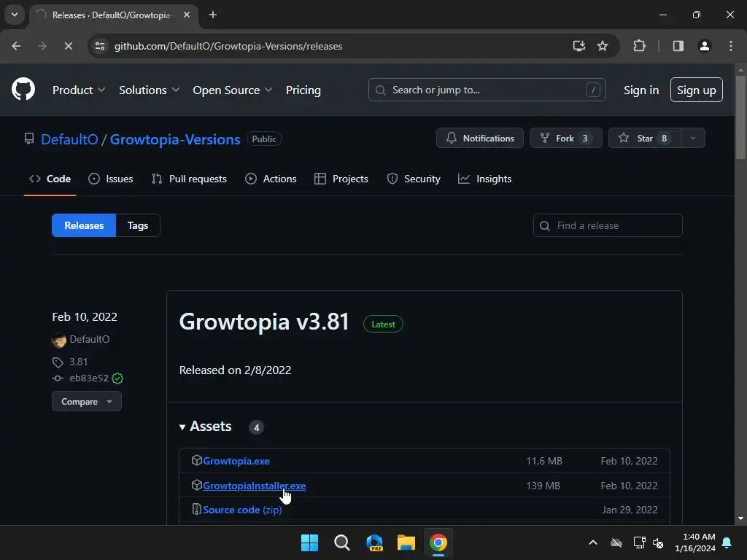Open the site information icon in the address bar
Screen dimensions: 747x560
100,46
